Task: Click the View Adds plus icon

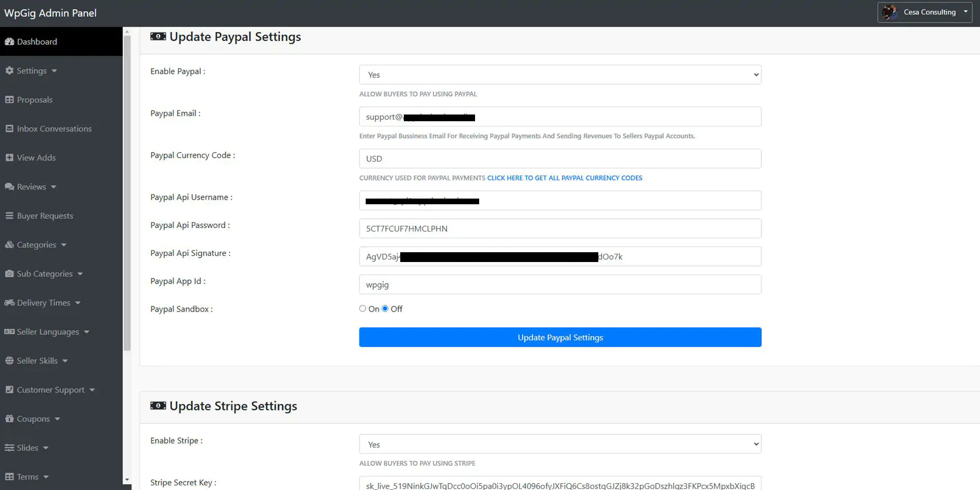Action: [9, 157]
